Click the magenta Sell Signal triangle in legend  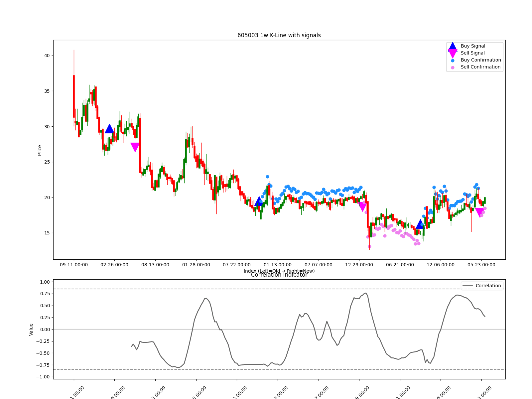pyautogui.click(x=453, y=54)
